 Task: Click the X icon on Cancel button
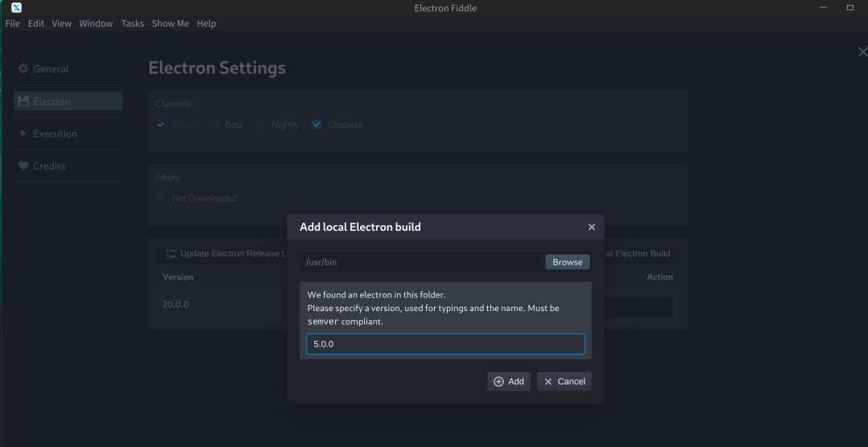point(548,382)
